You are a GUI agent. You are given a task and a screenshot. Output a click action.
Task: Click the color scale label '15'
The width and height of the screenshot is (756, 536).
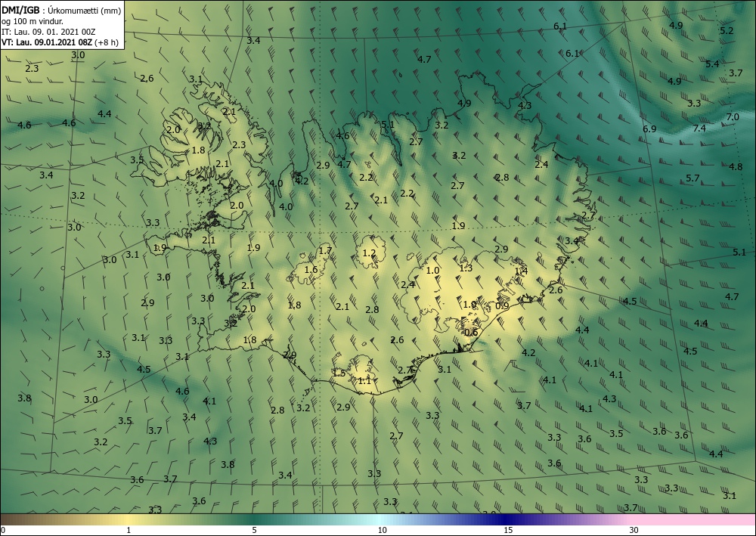[508, 530]
